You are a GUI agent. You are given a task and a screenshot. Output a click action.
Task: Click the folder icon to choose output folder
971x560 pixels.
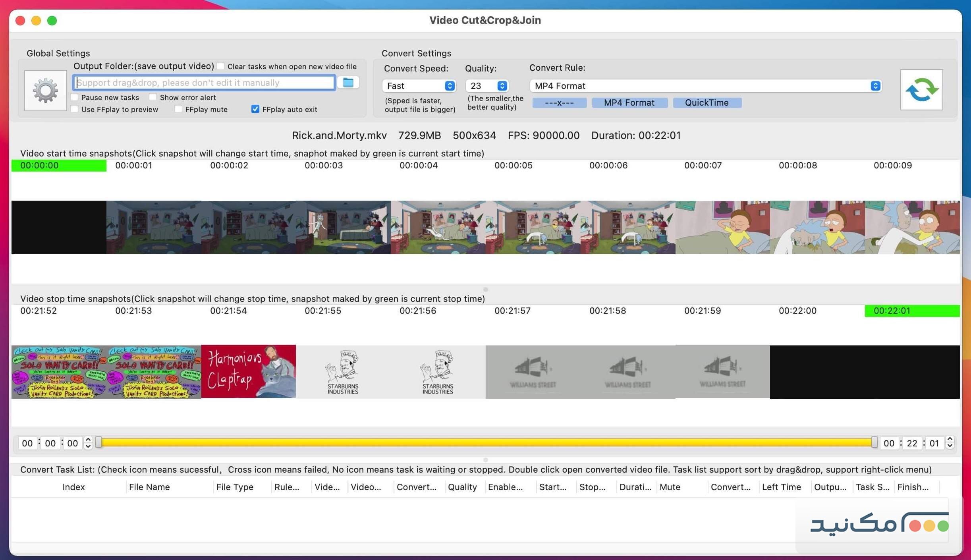348,82
